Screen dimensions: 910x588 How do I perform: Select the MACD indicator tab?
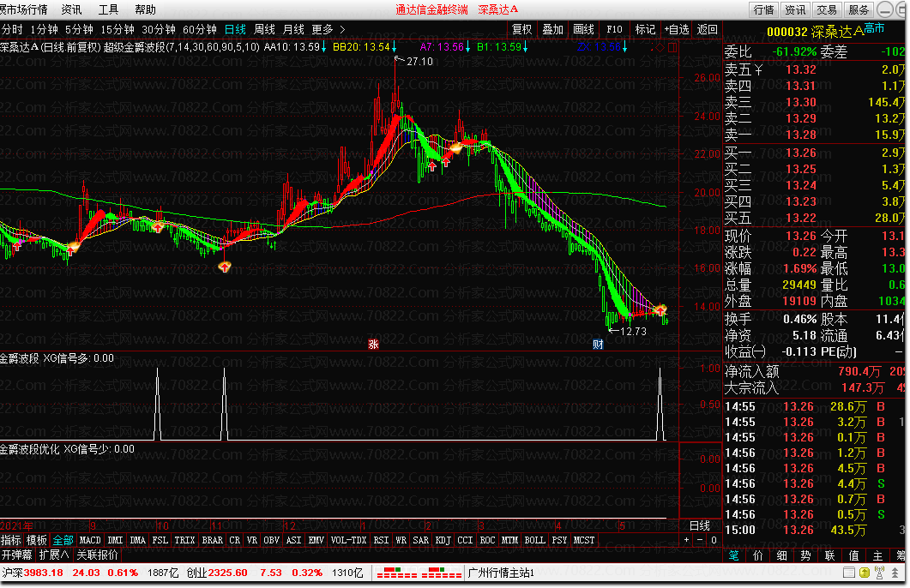pyautogui.click(x=90, y=540)
